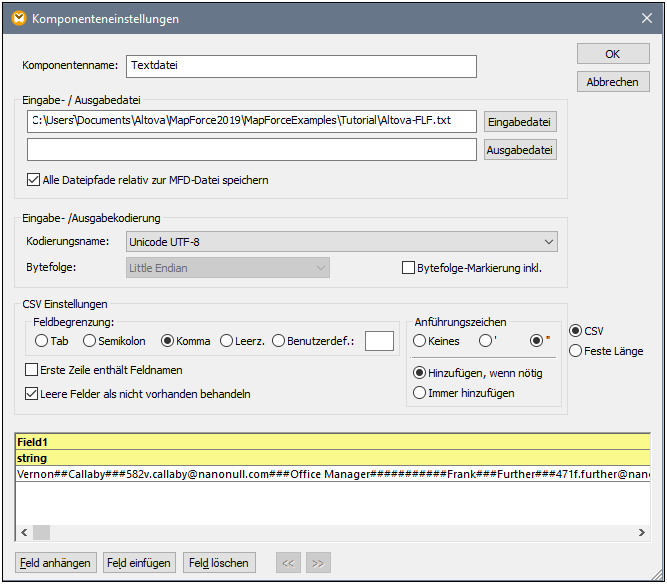The width and height of the screenshot is (667, 584).
Task: Click the Ausgabedatei browse button
Action: (520, 150)
